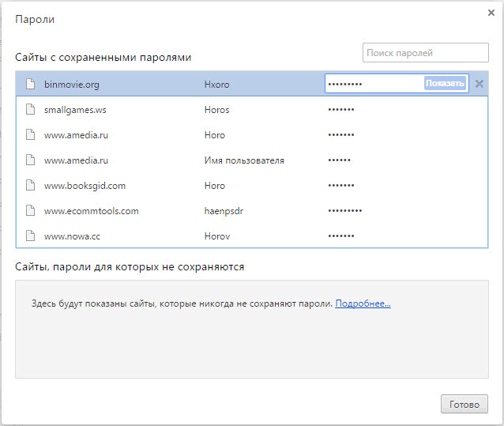
Task: Click the page icon next to www.ecommtools.com
Action: pos(31,211)
